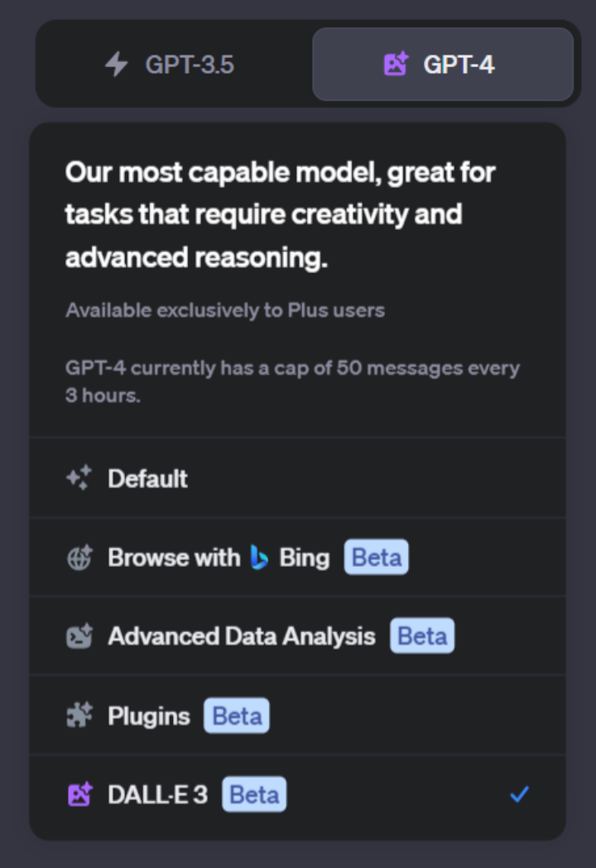Click the purple DALL-E 3 image icon

click(79, 795)
